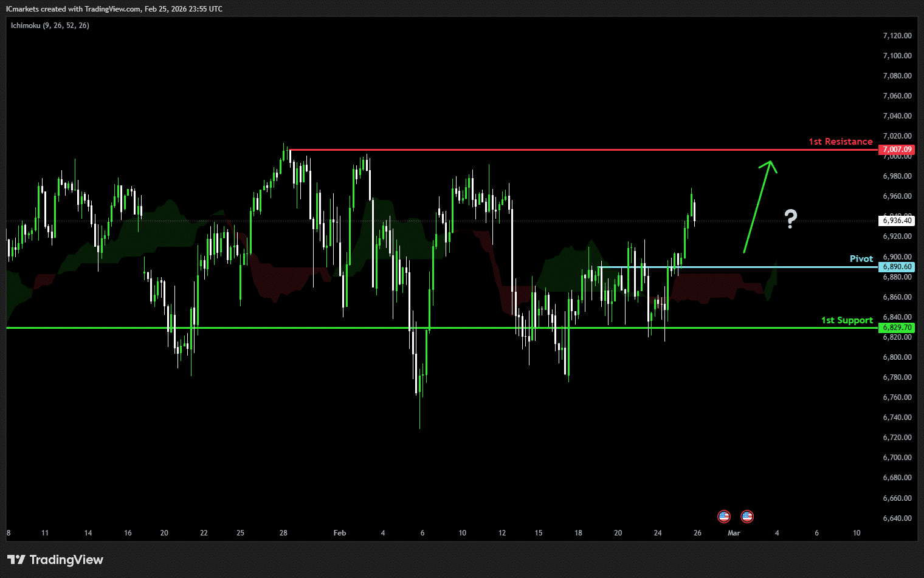Click date 28 on the time axis
Image resolution: width=924 pixels, height=578 pixels.
pyautogui.click(x=283, y=533)
